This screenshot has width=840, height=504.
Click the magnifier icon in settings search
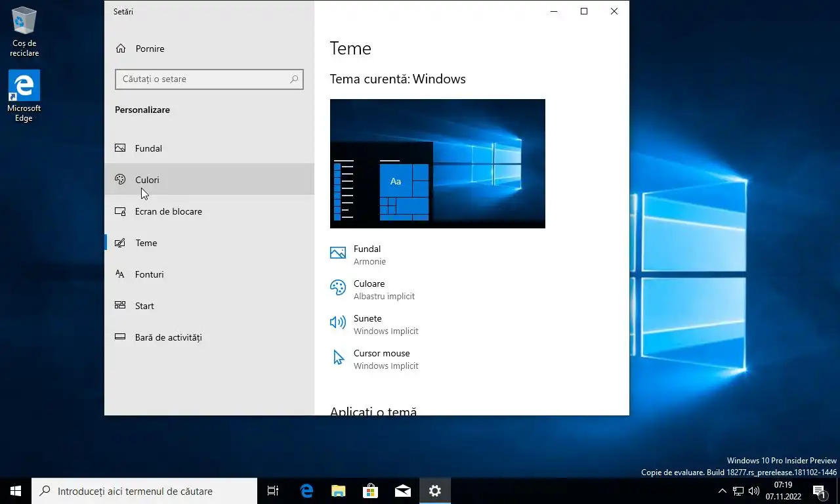click(x=294, y=79)
